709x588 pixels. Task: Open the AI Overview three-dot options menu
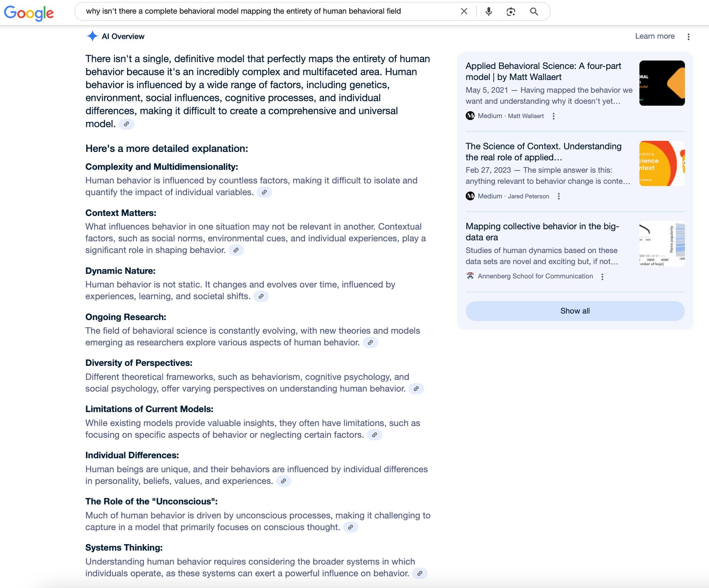688,37
